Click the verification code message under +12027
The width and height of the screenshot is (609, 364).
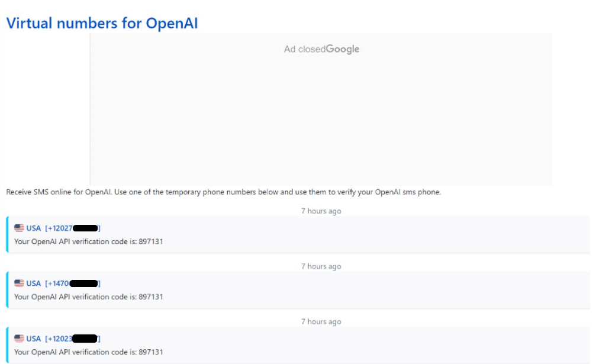click(88, 241)
